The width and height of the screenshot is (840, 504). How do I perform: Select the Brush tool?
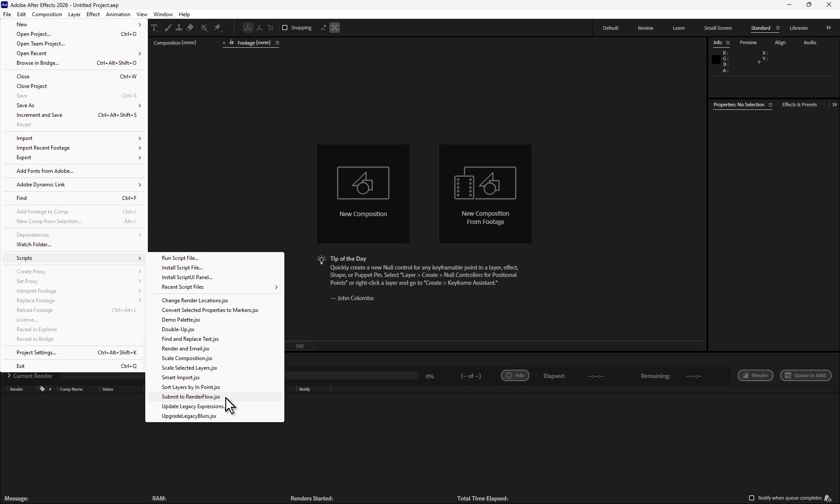pos(168,28)
